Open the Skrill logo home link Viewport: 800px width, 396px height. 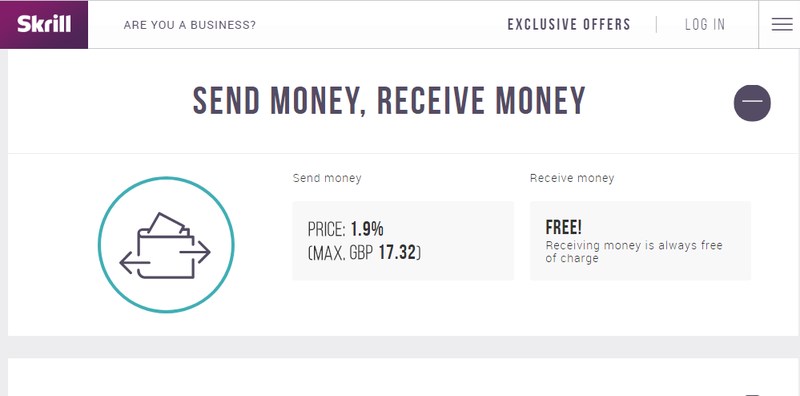44,24
